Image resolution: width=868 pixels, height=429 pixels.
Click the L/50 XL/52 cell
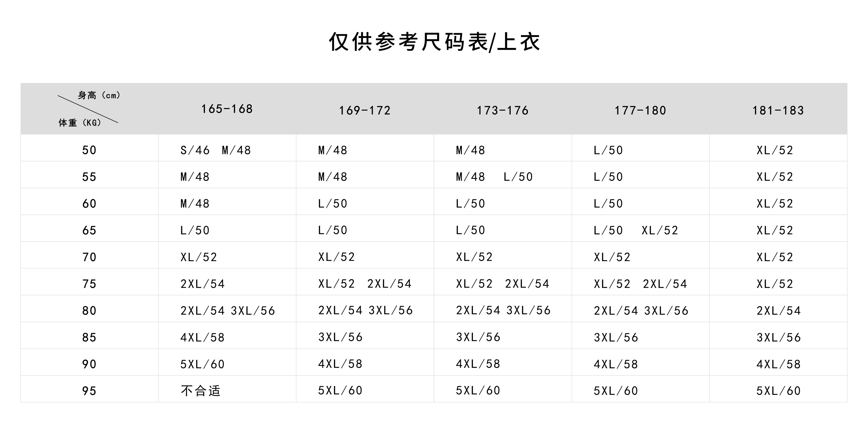pyautogui.click(x=636, y=230)
